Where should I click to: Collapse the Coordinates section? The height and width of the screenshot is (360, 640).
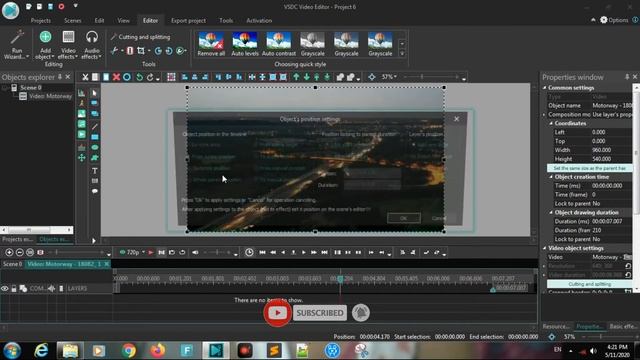click(551, 123)
